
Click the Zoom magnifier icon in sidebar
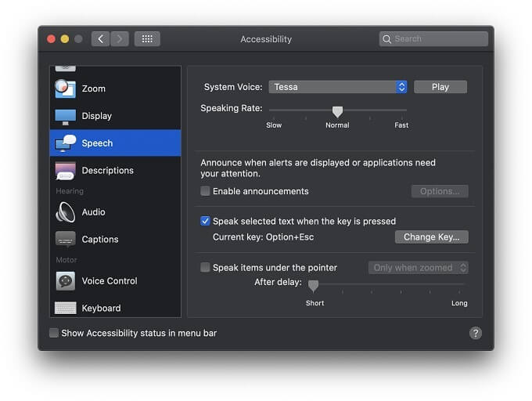pos(66,89)
